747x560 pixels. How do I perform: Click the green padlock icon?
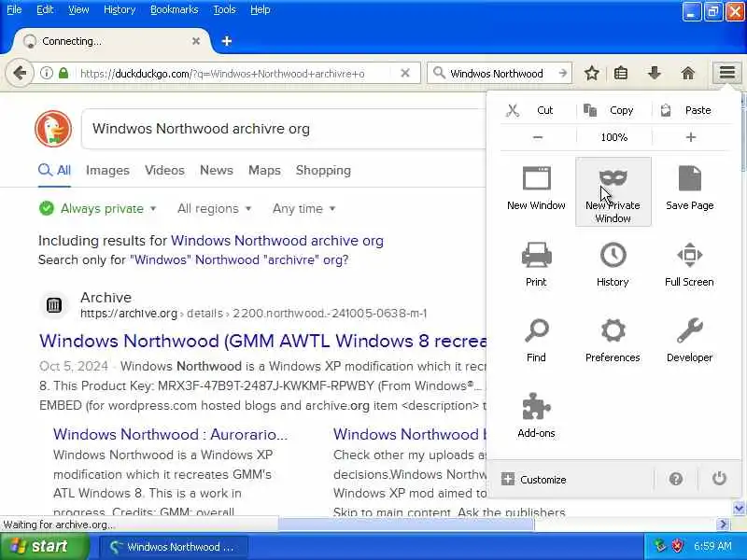pyautogui.click(x=63, y=73)
